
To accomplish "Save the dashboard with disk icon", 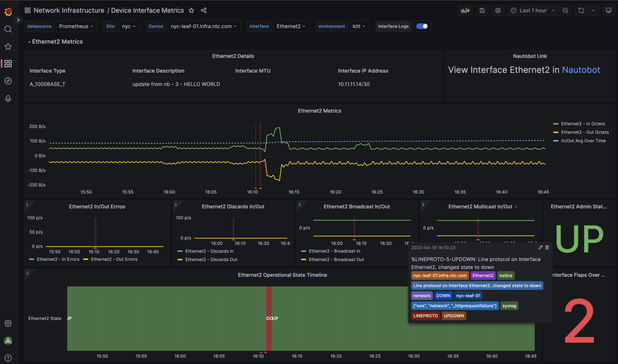I will 482,10.
